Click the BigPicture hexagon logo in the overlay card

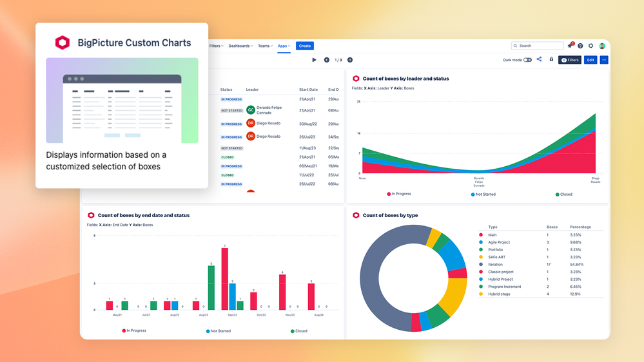pos(63,43)
